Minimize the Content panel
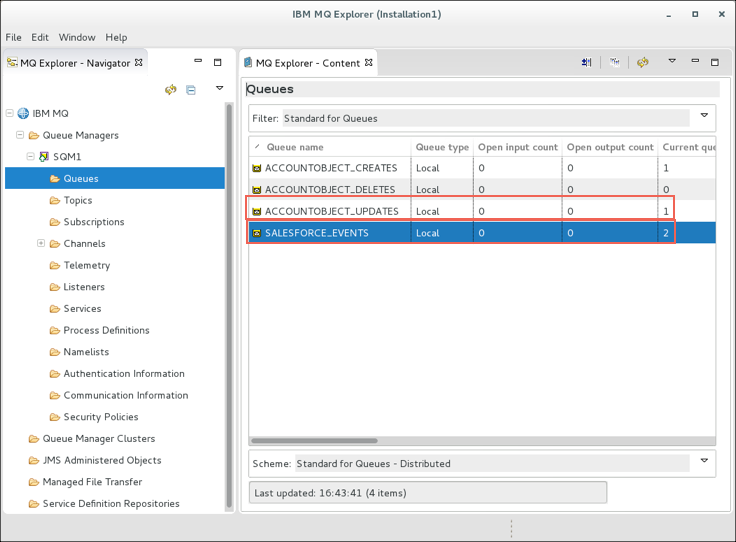Screen dimensions: 736x542 click(695, 61)
